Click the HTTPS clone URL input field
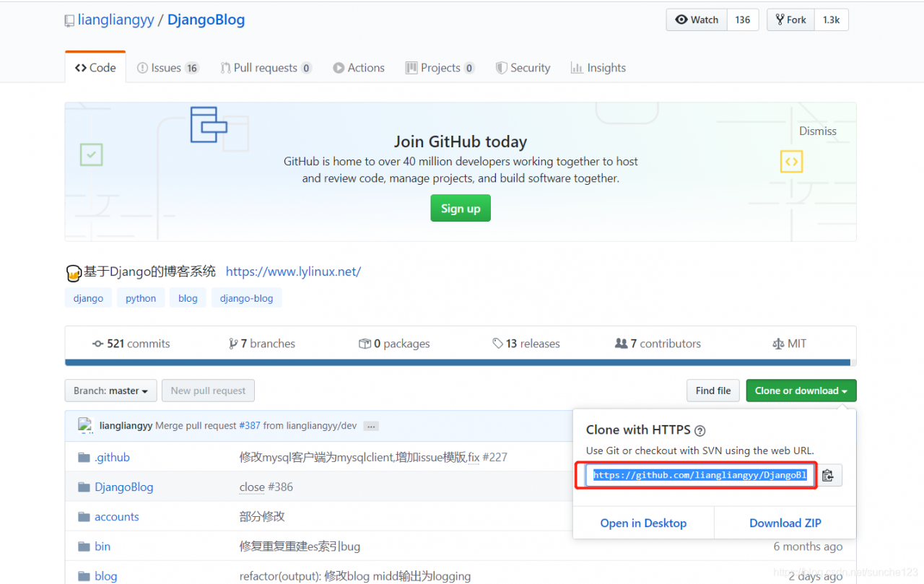This screenshot has height=584, width=924. pos(700,475)
